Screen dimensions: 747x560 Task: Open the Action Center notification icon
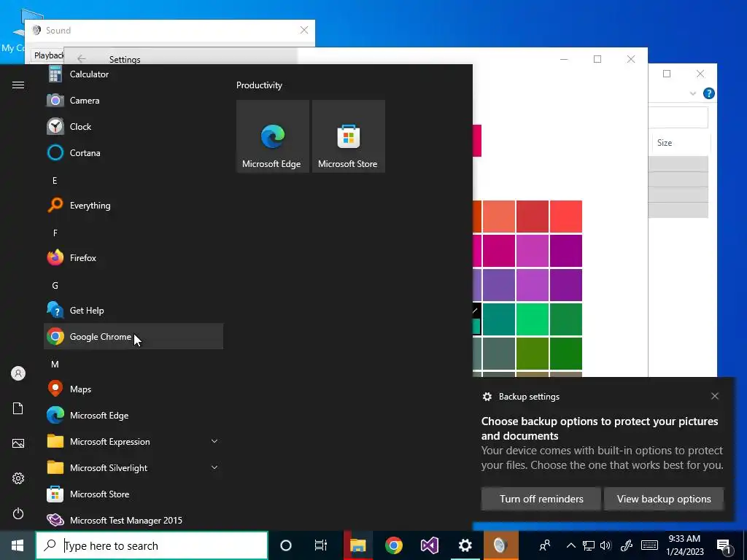724,546
